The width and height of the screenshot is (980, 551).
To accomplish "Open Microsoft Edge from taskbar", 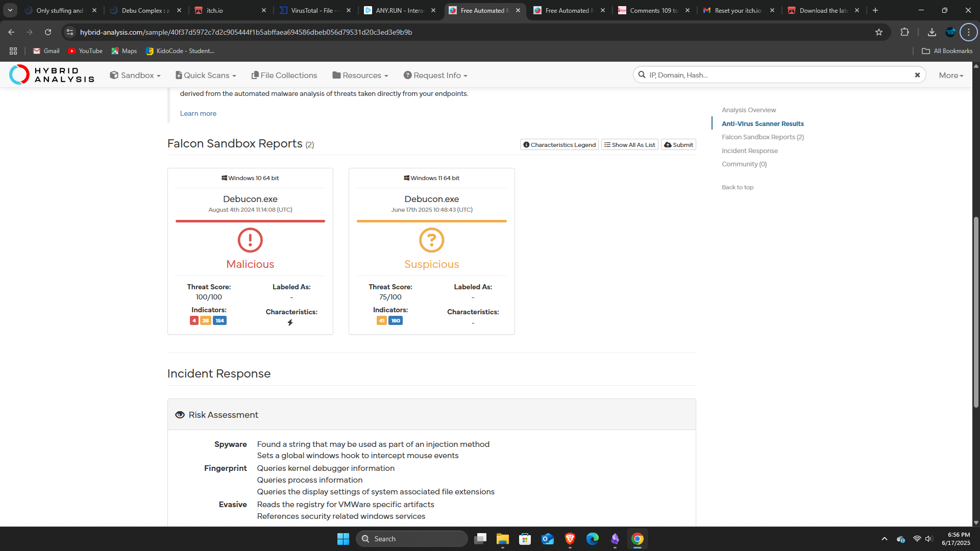I will coord(593,539).
